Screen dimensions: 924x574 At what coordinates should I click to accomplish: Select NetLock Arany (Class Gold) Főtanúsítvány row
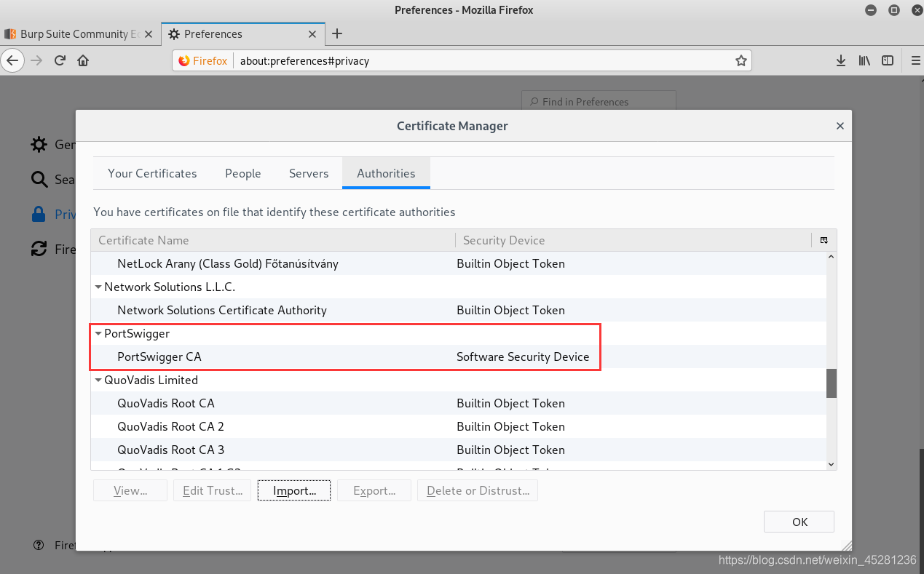click(459, 263)
